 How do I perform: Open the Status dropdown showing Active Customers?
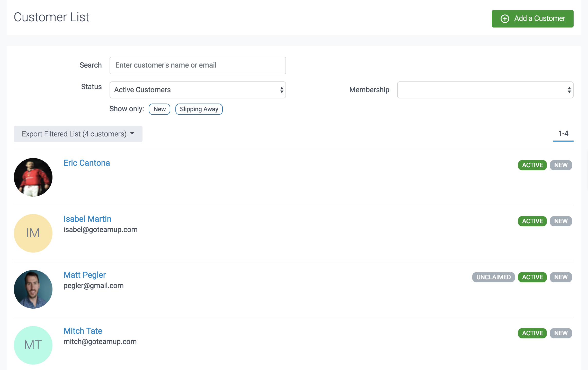point(198,90)
